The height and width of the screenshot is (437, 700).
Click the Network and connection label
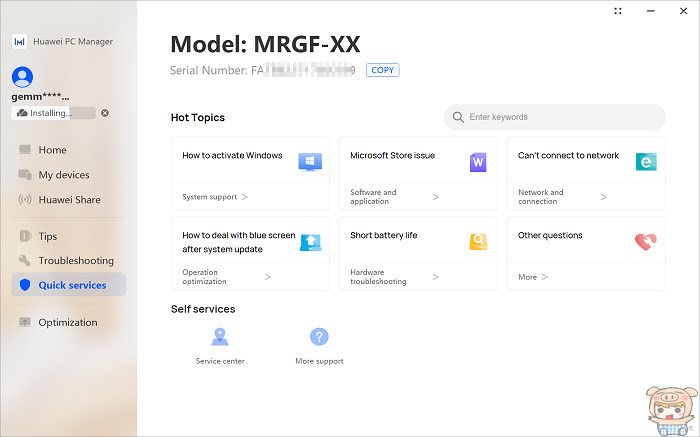[541, 196]
